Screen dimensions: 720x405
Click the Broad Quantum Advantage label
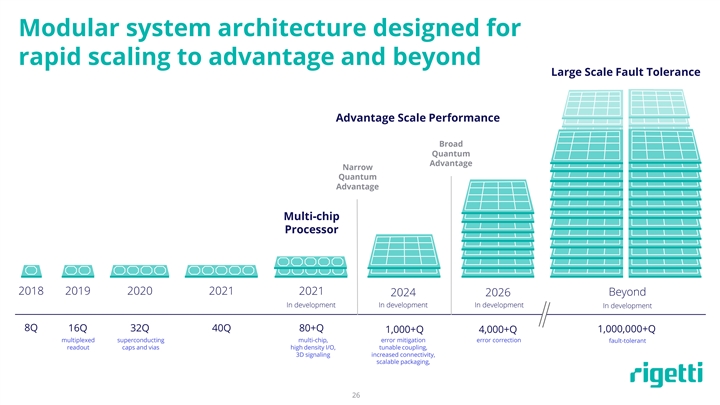[450, 153]
